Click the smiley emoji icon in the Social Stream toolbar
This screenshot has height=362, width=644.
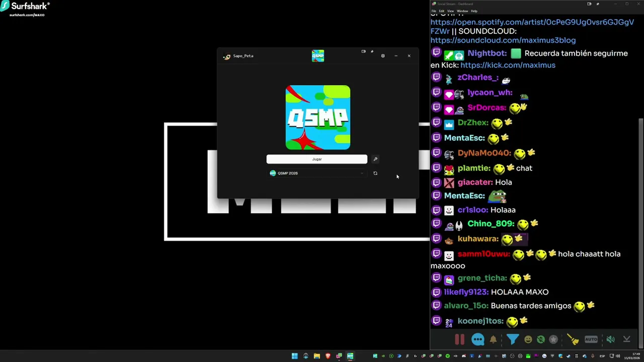coord(528,340)
